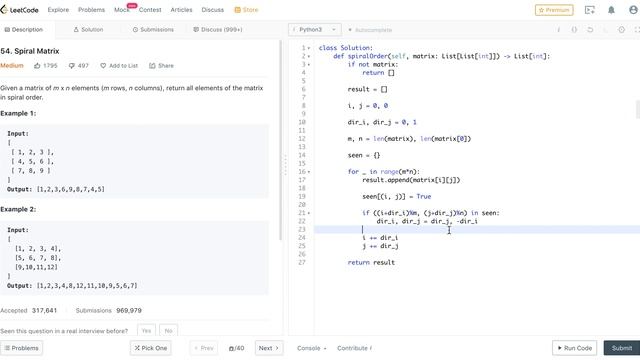The image size is (640, 360).
Task: Switch to the Description tab
Action: click(24, 30)
